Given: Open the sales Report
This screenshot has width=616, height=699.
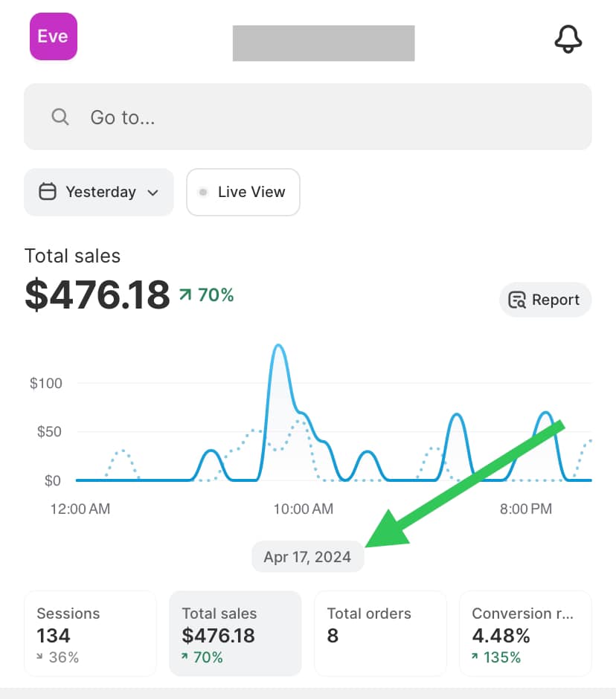Looking at the screenshot, I should pyautogui.click(x=545, y=300).
